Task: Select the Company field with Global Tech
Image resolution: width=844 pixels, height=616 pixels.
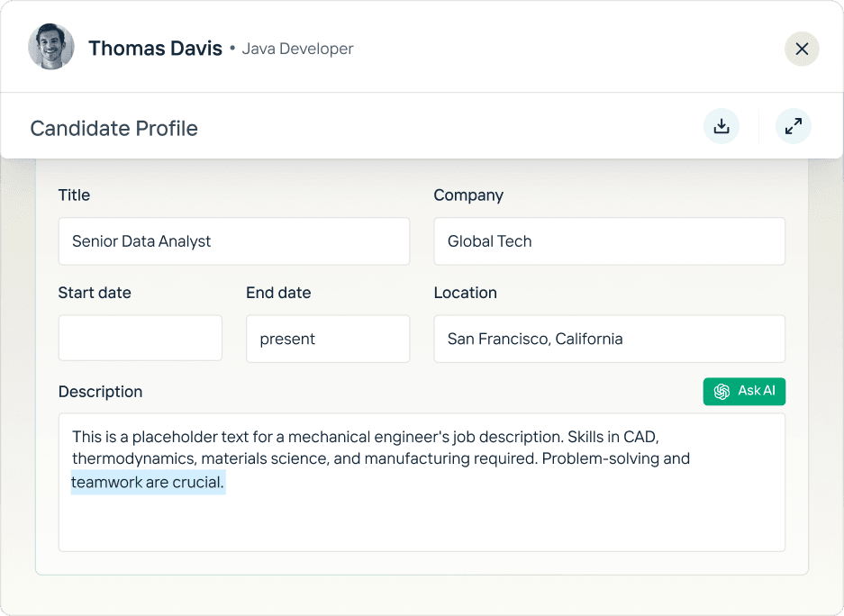Action: [609, 241]
